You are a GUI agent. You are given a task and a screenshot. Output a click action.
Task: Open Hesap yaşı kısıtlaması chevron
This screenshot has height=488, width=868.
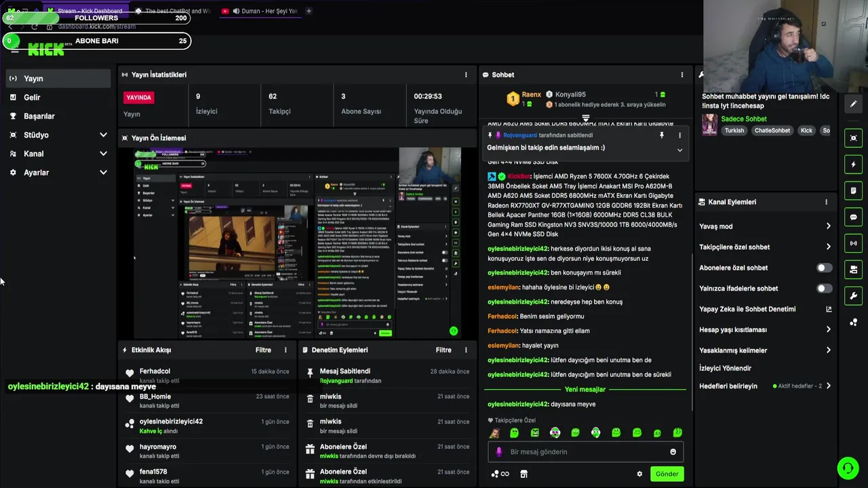pos(828,329)
